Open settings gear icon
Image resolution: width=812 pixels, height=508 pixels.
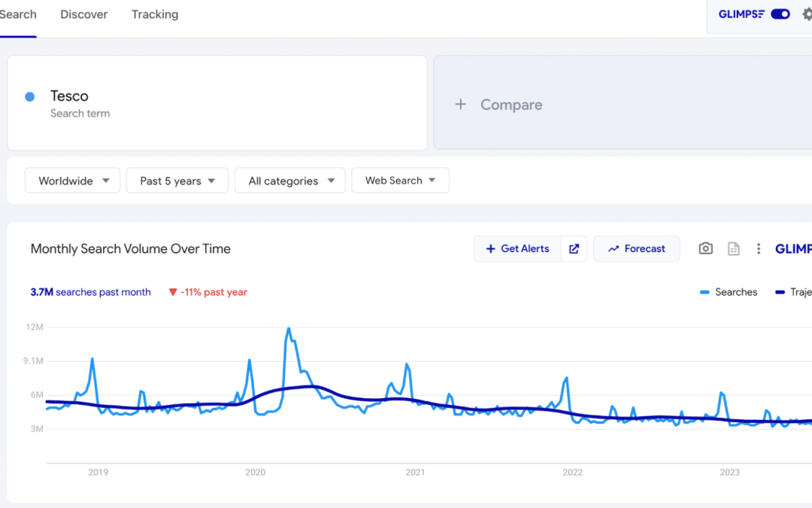point(807,14)
